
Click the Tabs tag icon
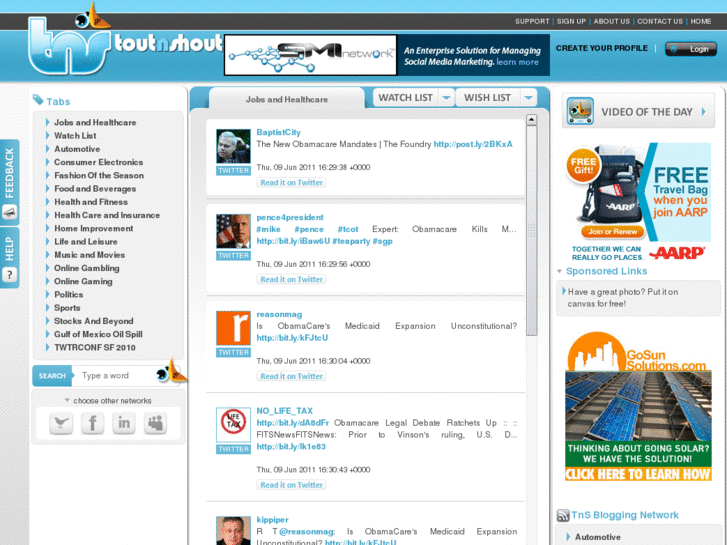pyautogui.click(x=38, y=100)
